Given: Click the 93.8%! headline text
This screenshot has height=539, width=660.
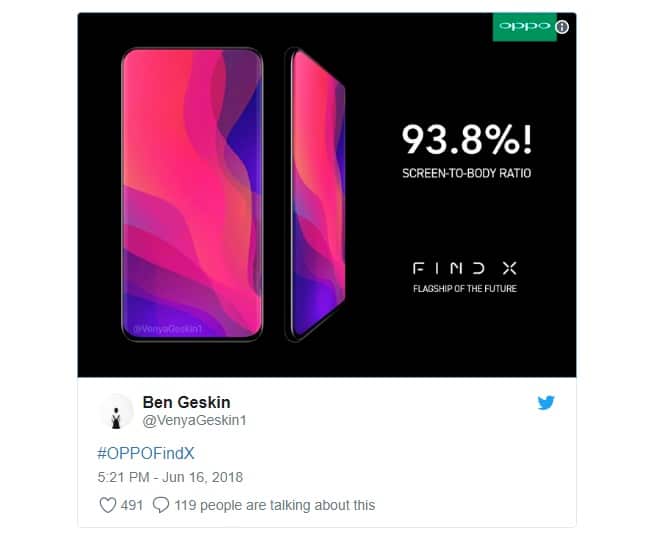Looking at the screenshot, I should [465, 140].
